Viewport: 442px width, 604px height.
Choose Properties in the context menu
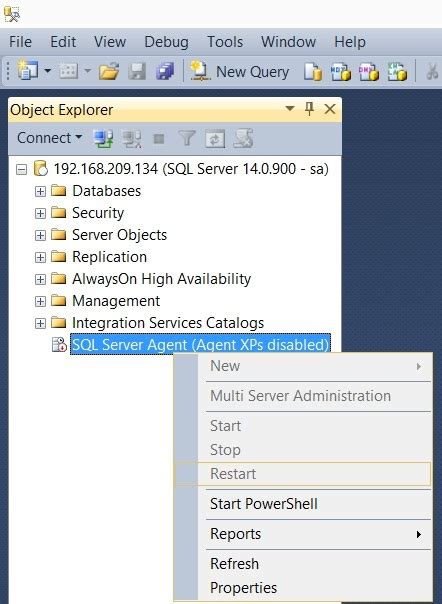303,588
